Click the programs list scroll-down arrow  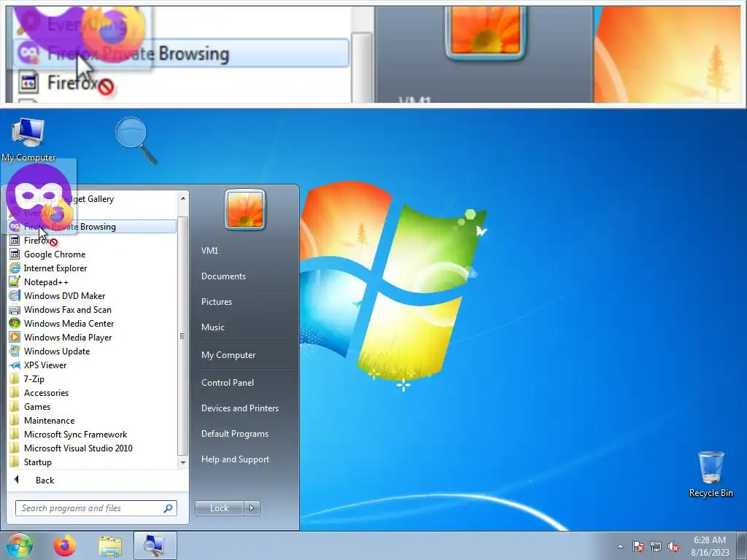click(x=183, y=462)
